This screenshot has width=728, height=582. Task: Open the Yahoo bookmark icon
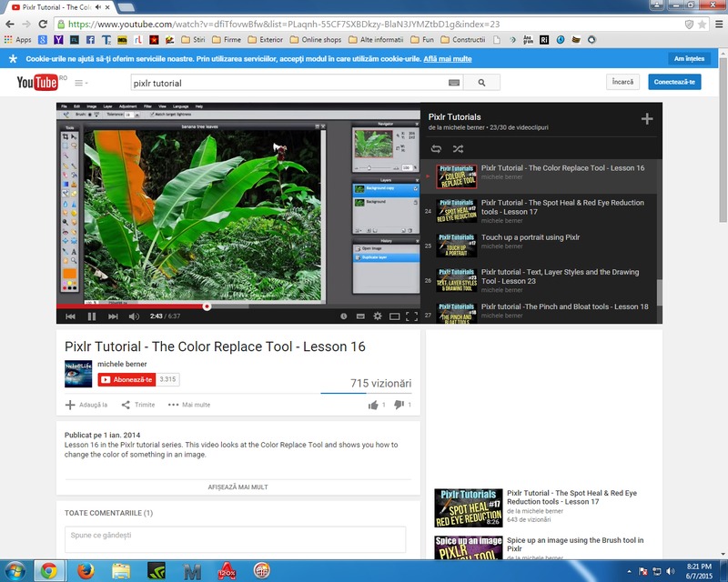[x=58, y=40]
